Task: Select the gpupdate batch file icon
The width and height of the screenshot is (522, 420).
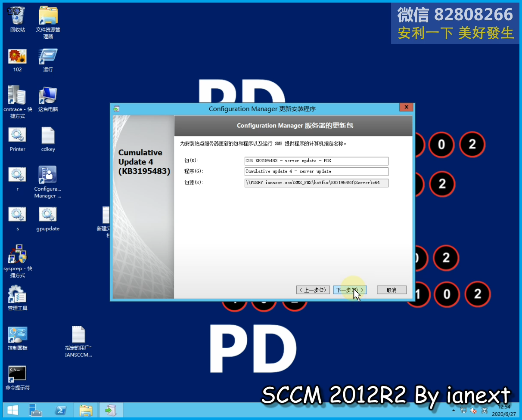Action: coord(48,219)
